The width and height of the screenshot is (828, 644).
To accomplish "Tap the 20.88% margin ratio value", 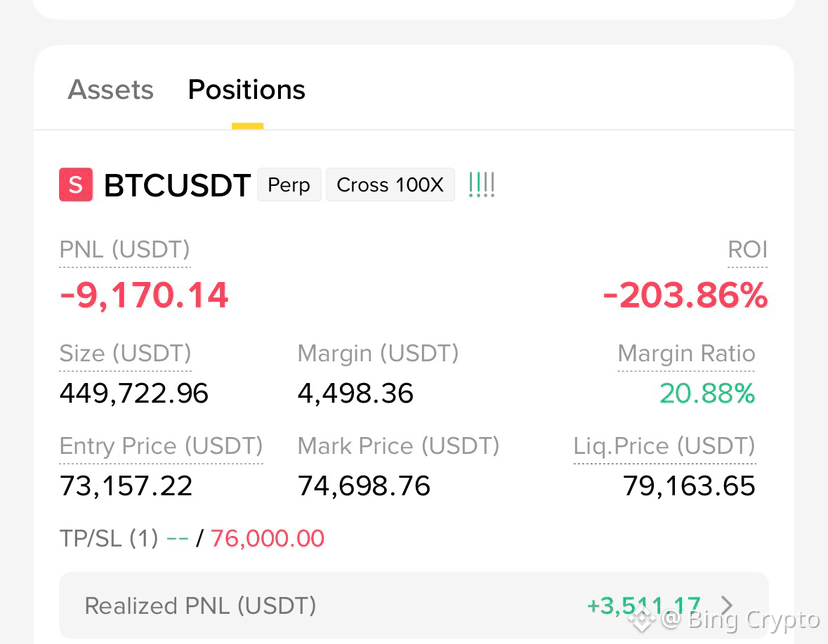I will (x=707, y=393).
